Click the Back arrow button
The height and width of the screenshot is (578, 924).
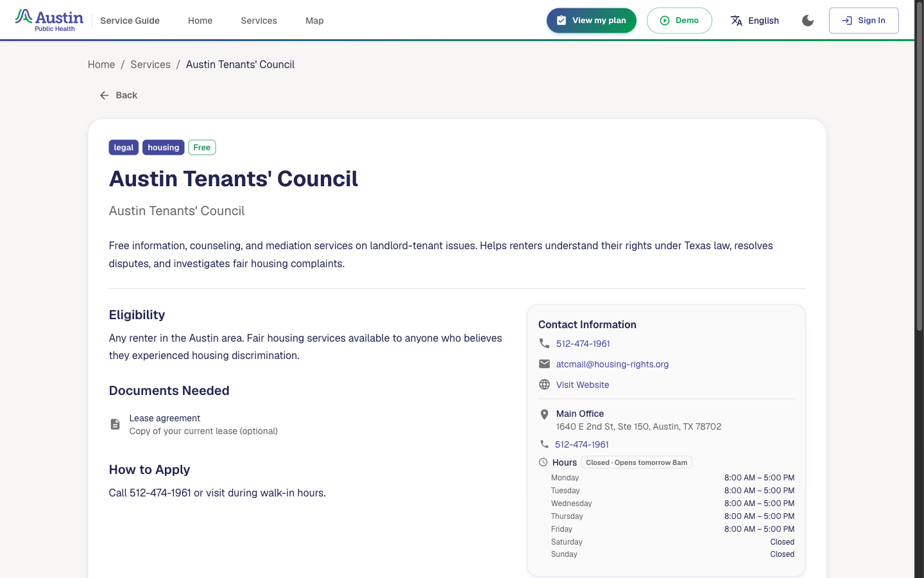(x=118, y=95)
